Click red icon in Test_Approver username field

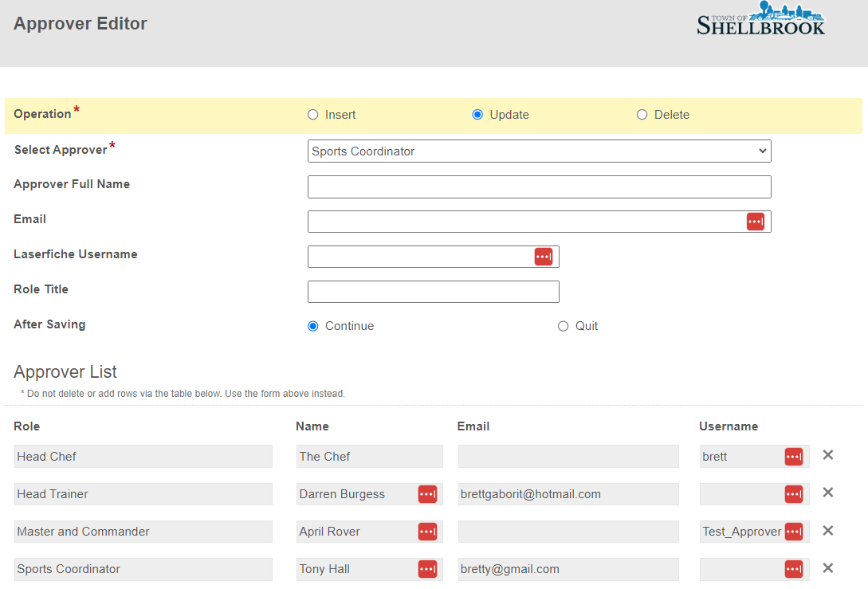click(793, 532)
